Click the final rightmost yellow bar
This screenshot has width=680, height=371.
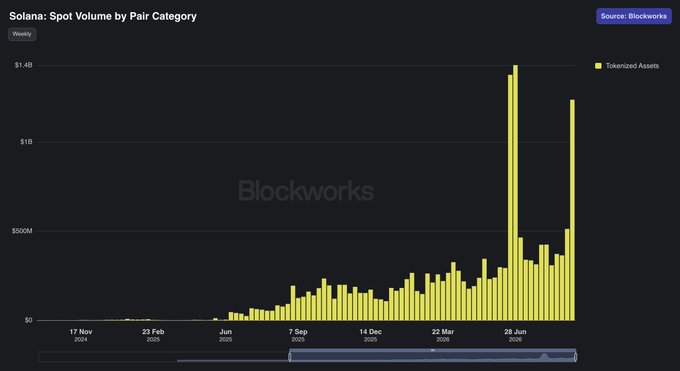point(572,210)
